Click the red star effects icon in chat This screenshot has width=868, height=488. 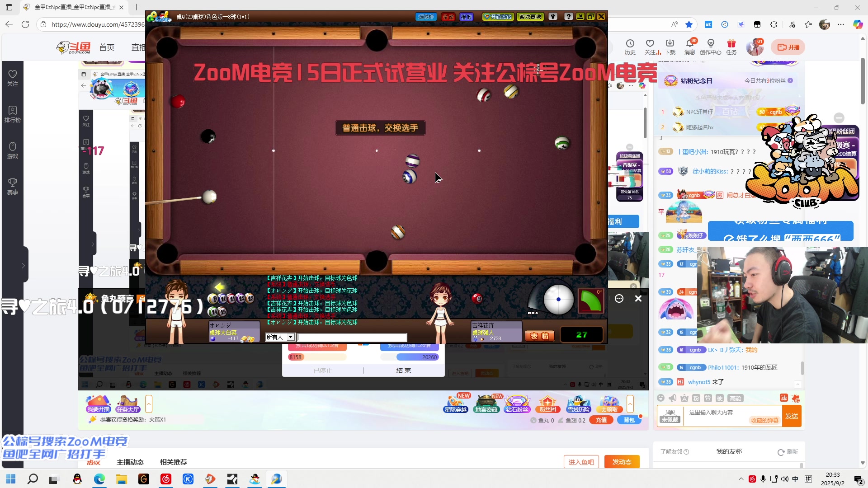click(x=796, y=398)
